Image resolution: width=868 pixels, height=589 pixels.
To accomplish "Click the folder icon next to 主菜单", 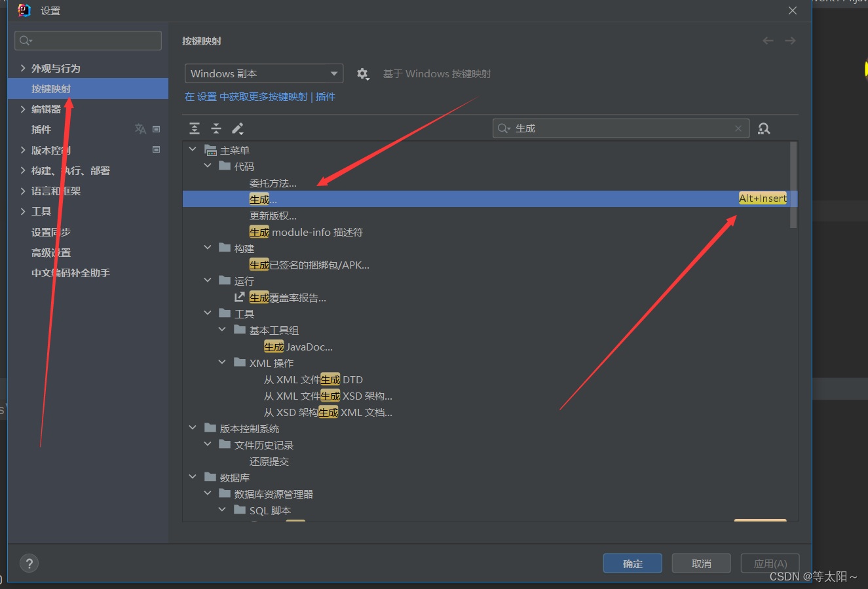I will (210, 150).
